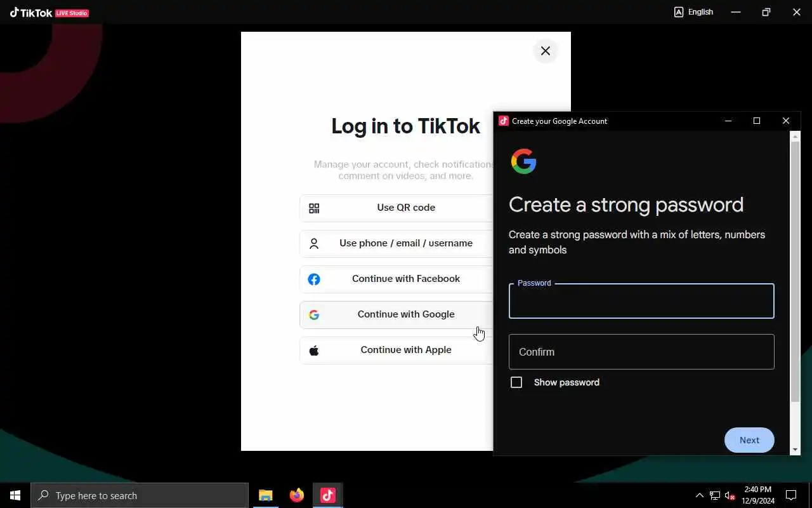
Task: Minimize the Create your Google Account window
Action: tap(728, 121)
